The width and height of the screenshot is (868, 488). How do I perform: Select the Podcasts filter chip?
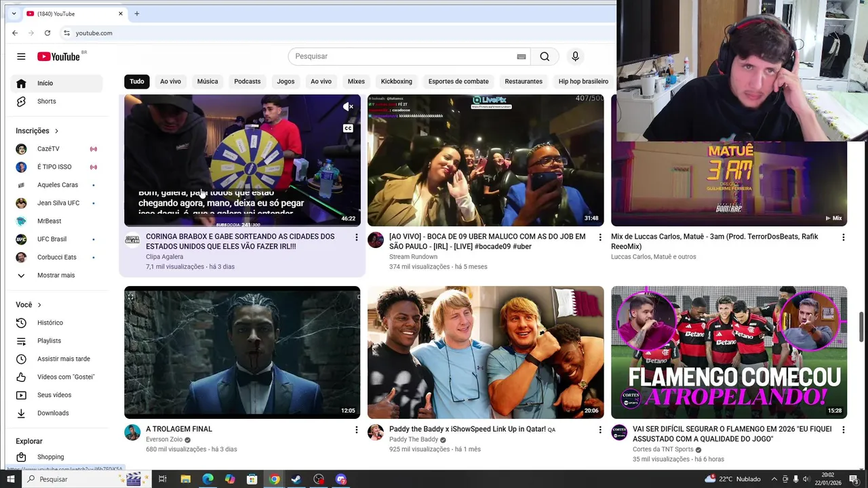248,81
